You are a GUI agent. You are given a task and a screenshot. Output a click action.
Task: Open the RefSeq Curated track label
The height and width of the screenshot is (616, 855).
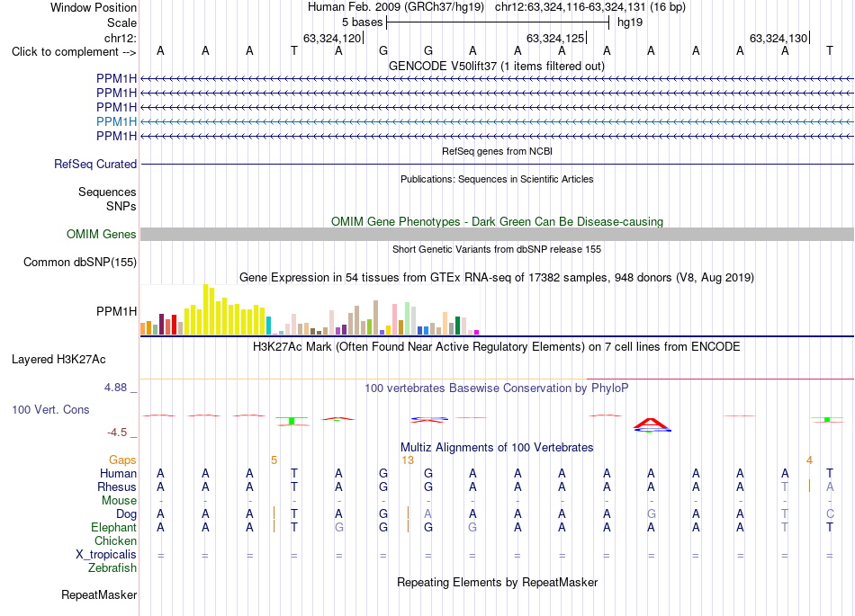(x=94, y=164)
